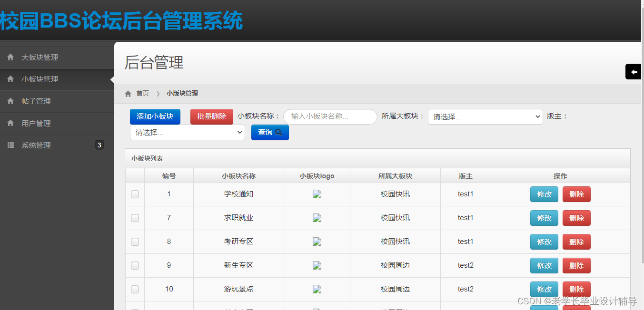Check the select-all checkbox in table header
Viewport: 644px width, 310px height.
(x=135, y=175)
